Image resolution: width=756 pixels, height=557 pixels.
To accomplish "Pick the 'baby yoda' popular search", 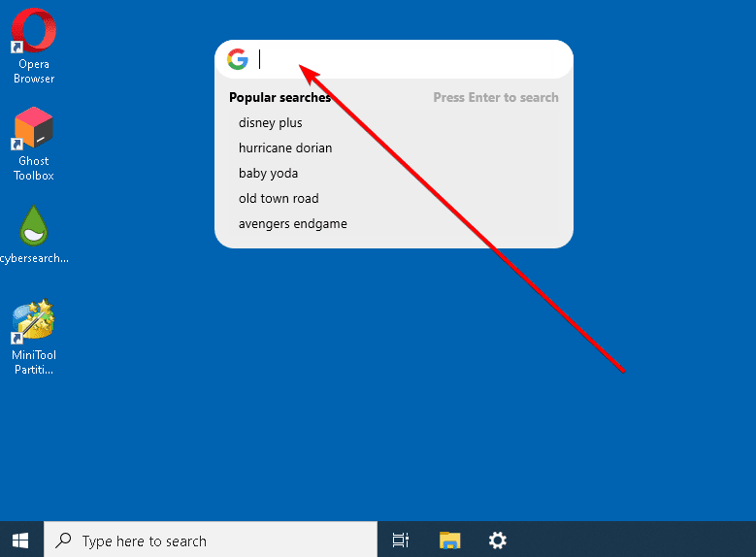I will point(268,173).
